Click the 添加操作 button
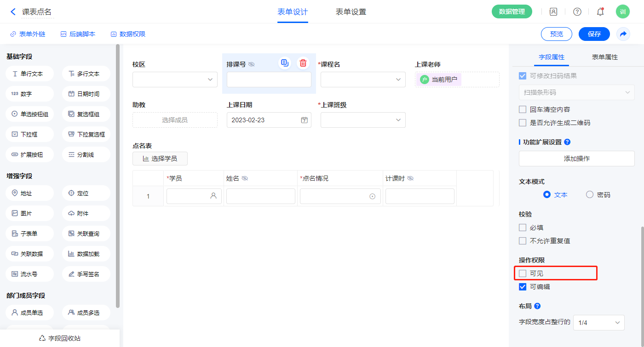 (x=576, y=159)
